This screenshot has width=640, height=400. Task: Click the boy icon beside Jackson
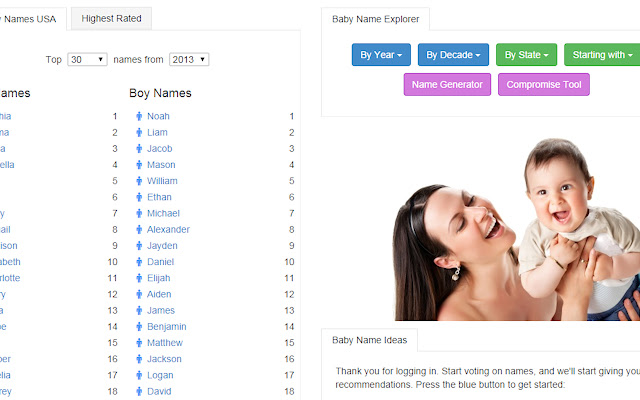[139, 359]
